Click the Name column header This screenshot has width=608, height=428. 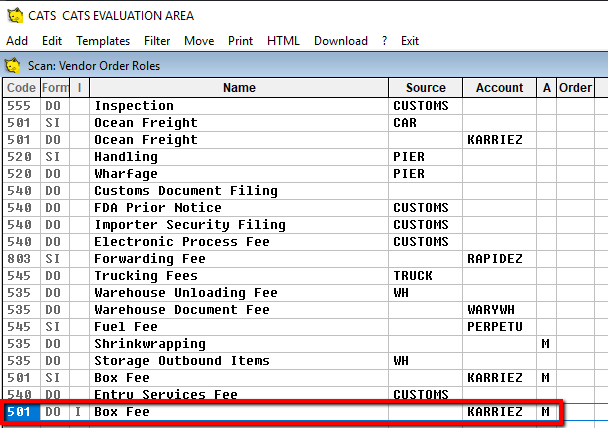point(239,88)
